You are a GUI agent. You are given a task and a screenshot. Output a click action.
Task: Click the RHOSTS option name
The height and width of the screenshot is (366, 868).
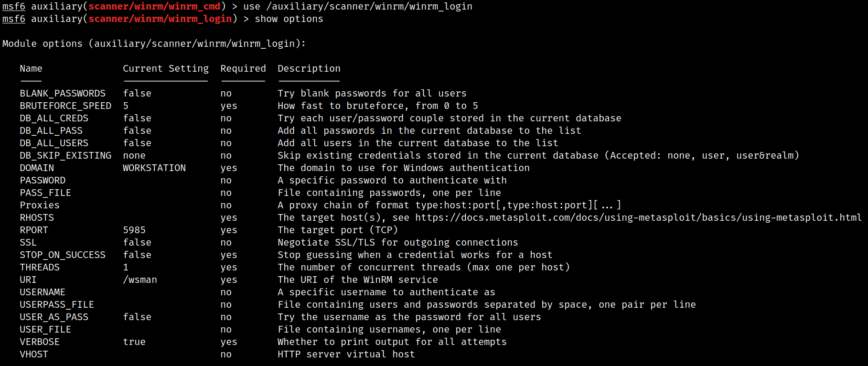[37, 217]
